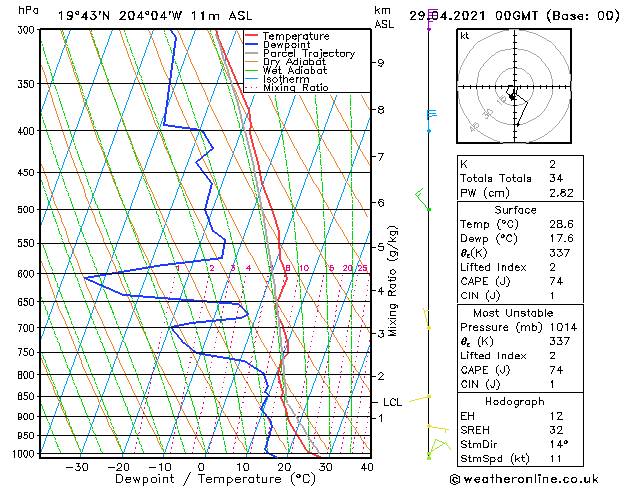Click the 9 km altitude tick label
629x486 pixels.
(381, 63)
